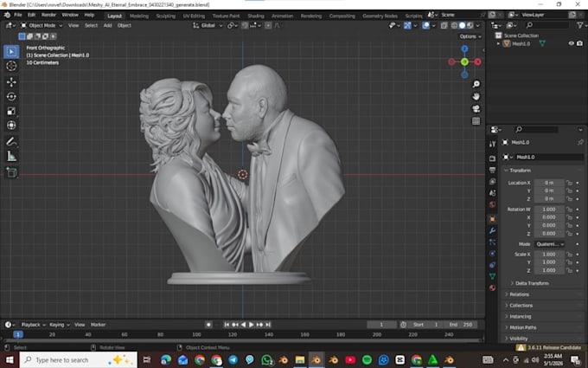Toggle X-ray mode

(444, 25)
